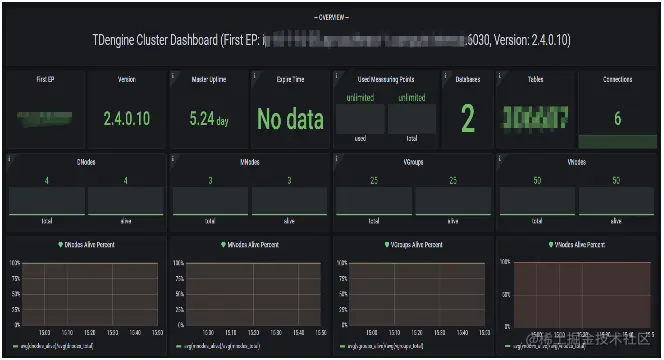This screenshot has height=360, width=664.
Task: Click the unlimited value above total
Action: [412, 98]
